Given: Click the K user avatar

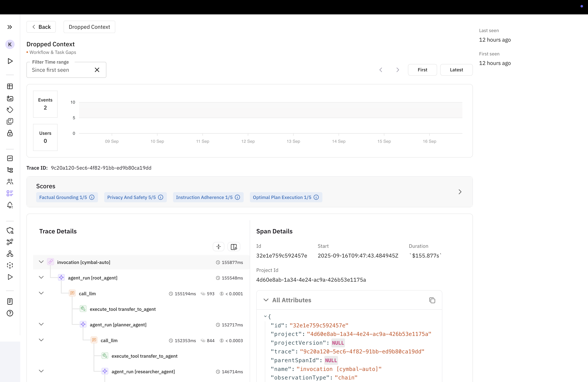Looking at the screenshot, I should [10, 45].
